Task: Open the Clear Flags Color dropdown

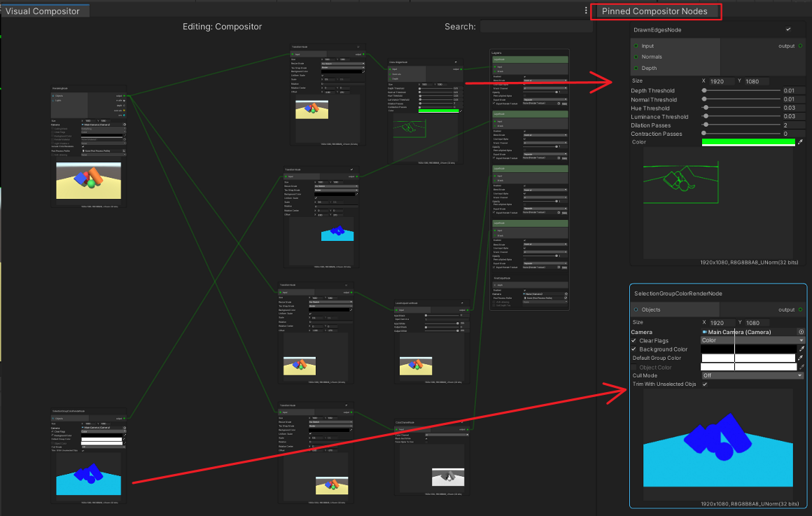Action: tap(752, 340)
